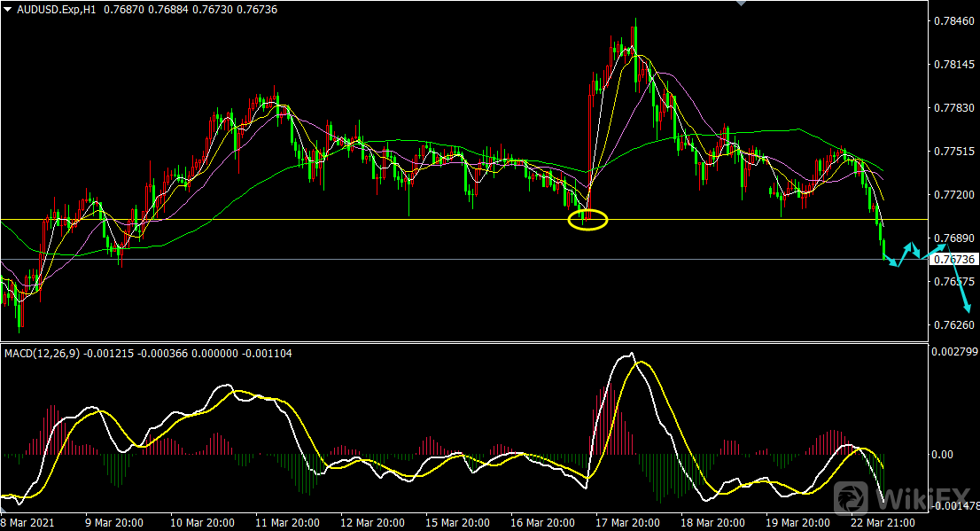Click the chart shift triangle marker at top
Image resolution: width=980 pixels, height=531 pixels.
click(x=741, y=4)
